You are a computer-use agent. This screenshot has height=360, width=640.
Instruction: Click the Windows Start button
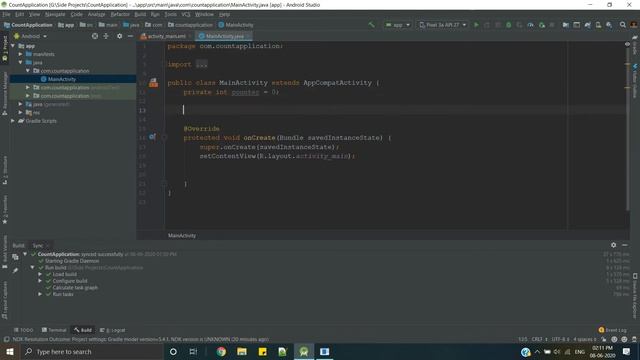(x=9, y=351)
